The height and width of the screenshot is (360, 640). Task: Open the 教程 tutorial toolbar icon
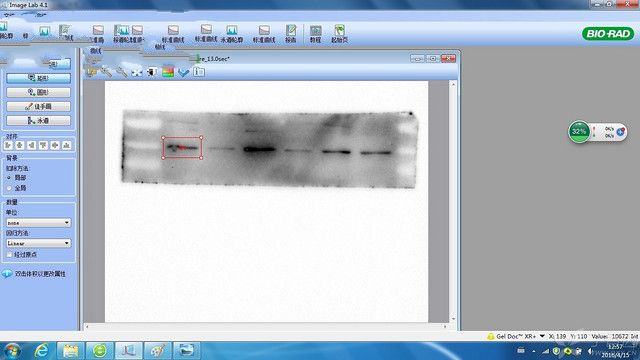315,34
